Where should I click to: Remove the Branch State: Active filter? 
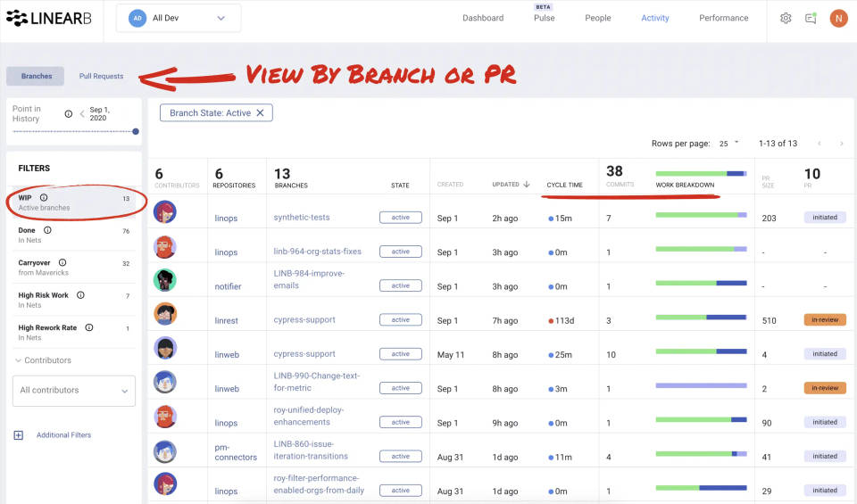tap(261, 113)
